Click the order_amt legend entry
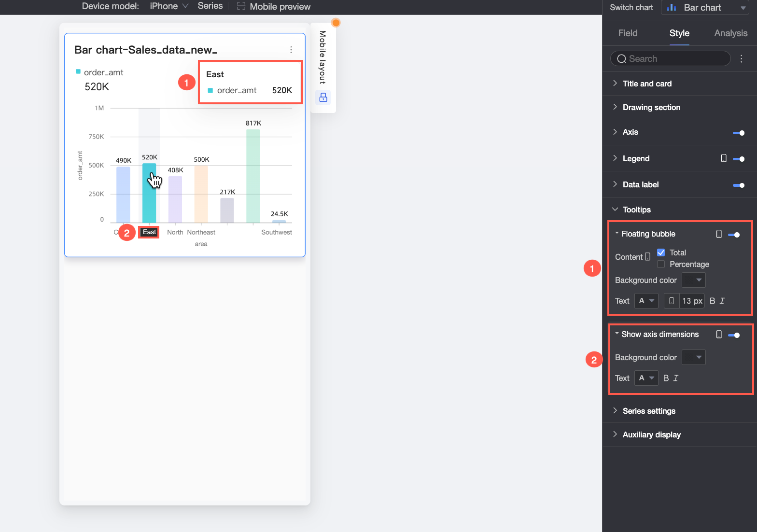 coord(99,72)
